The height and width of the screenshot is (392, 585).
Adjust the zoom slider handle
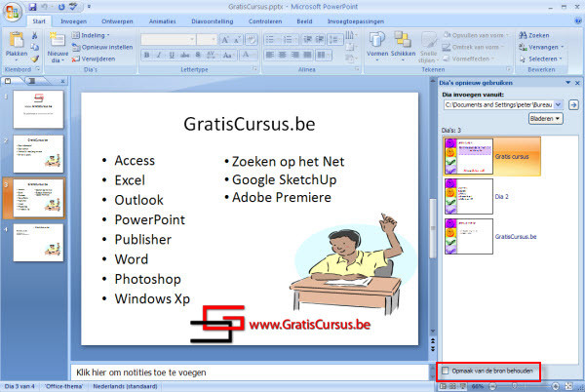pos(515,386)
